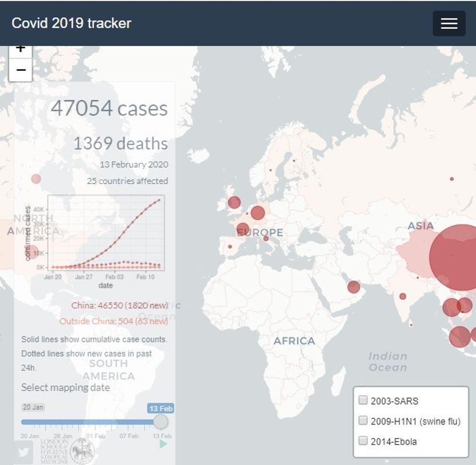This screenshot has width=476, height=465.
Task: Click the Covid 2019 tracker title
Action: [x=71, y=23]
